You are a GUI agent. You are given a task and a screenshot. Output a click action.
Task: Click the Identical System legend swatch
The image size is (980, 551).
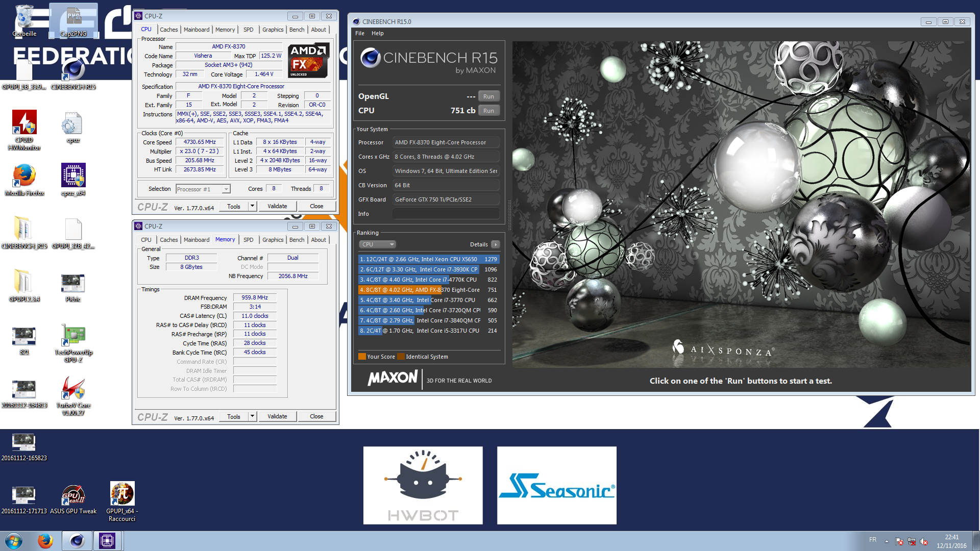[x=401, y=357]
